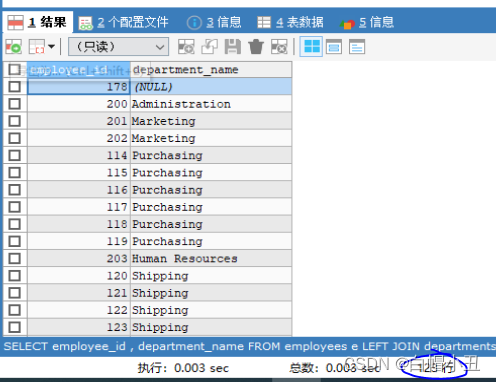496x382 pixels.
Task: Click the trash can delete rows icon
Action: [256, 47]
